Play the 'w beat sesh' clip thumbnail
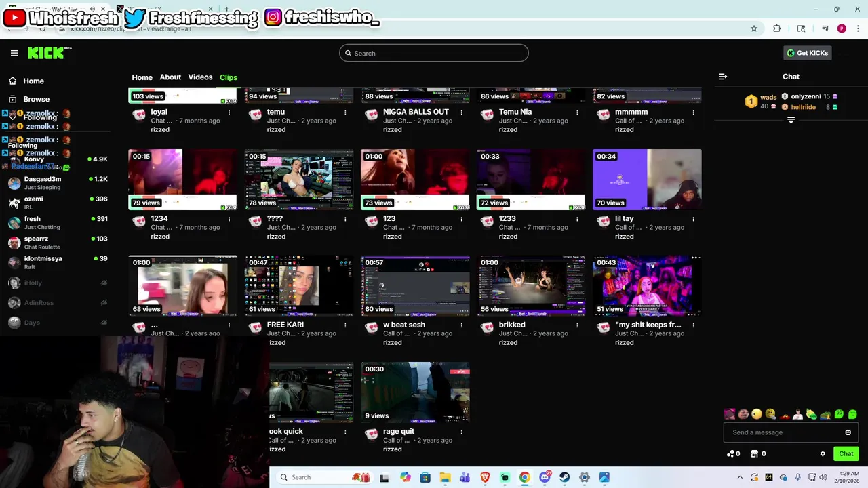The width and height of the screenshot is (868, 488). click(415, 286)
